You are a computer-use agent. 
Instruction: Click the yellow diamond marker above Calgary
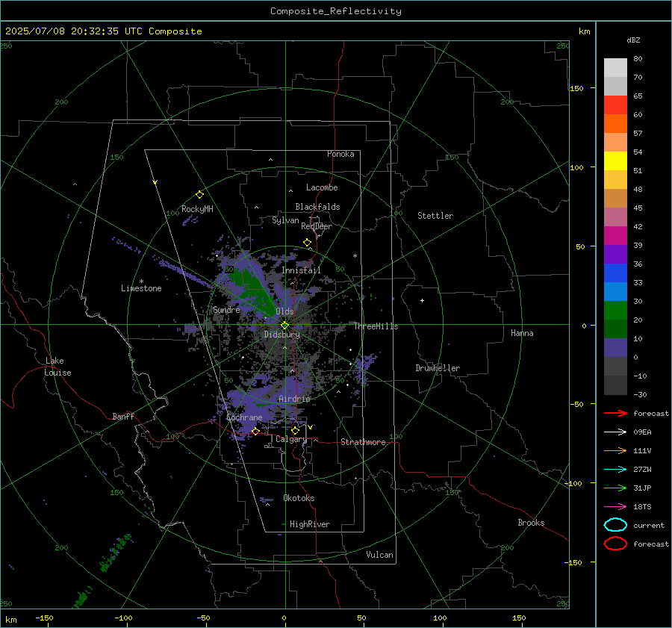[x=295, y=430]
